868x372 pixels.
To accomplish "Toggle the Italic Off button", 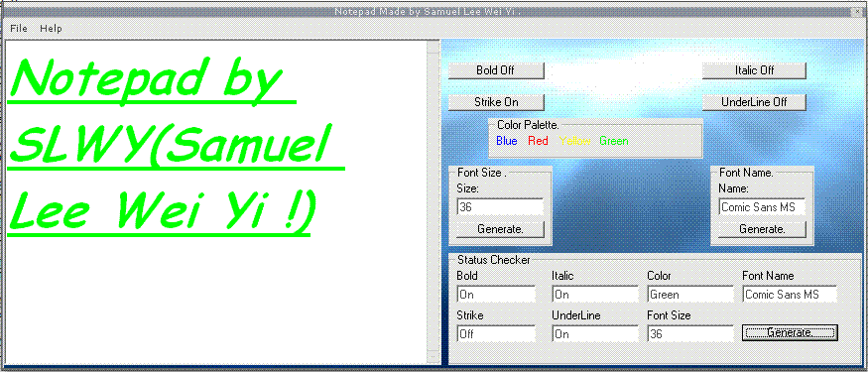I will pos(754,70).
